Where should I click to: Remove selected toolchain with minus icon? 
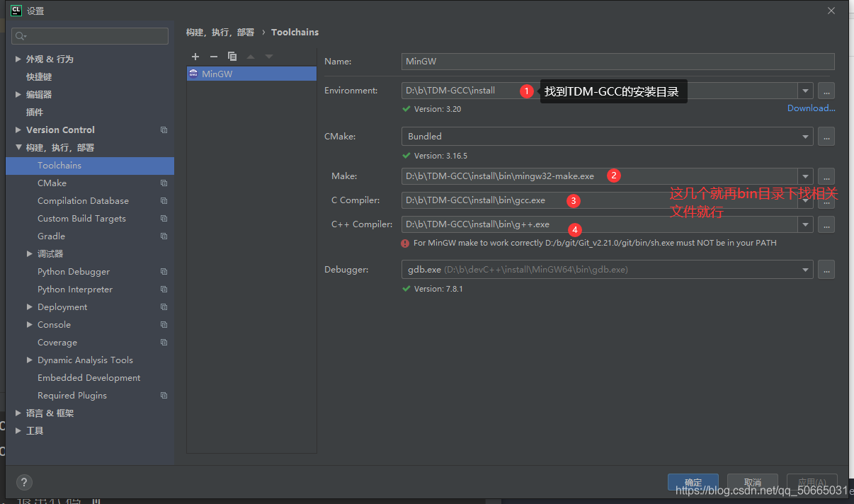[x=213, y=57]
